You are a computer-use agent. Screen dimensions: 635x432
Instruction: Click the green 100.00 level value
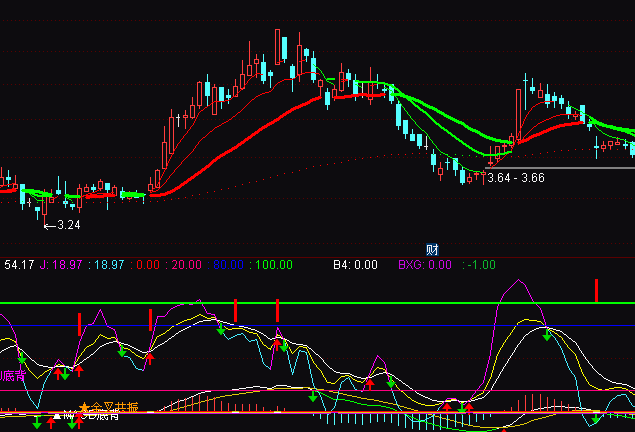click(272, 265)
